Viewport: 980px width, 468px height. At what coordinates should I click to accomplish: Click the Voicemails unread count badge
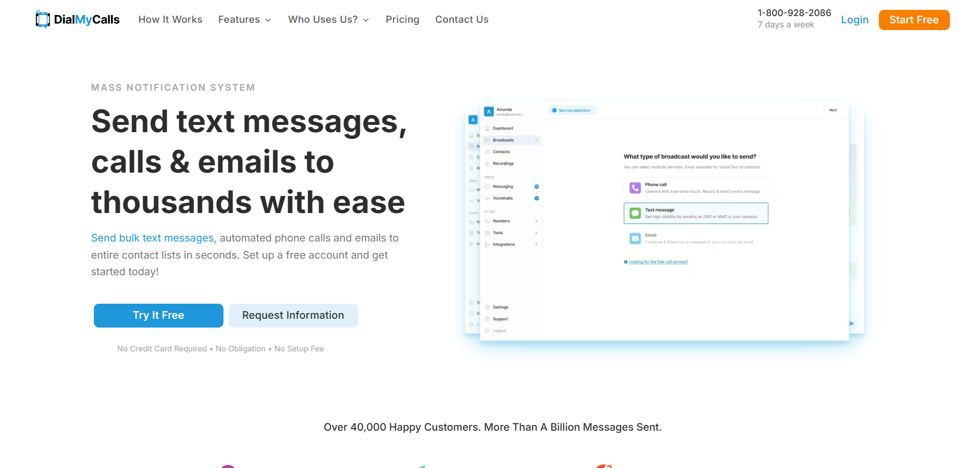(x=537, y=198)
